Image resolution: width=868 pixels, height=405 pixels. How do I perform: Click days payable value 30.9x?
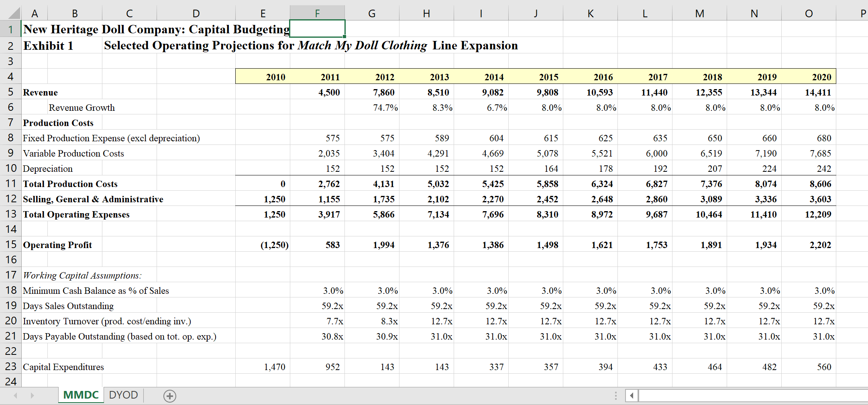pos(387,336)
